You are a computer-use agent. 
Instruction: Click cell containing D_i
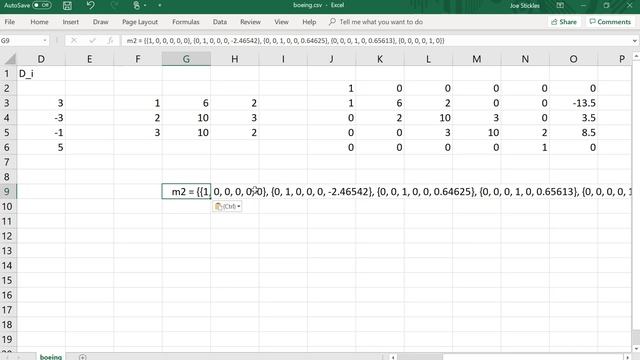click(41, 73)
